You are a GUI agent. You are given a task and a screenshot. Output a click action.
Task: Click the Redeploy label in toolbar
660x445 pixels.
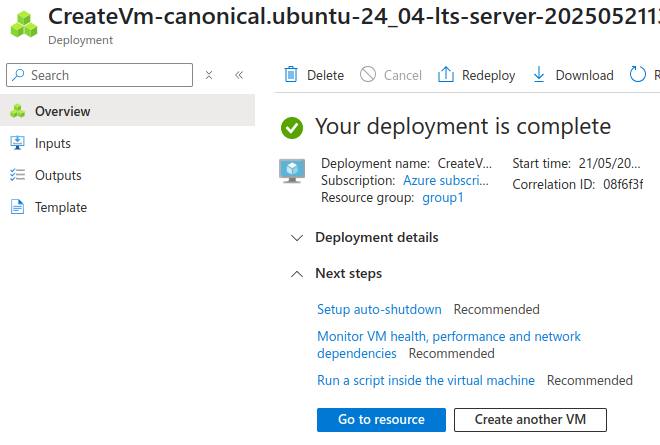[489, 75]
